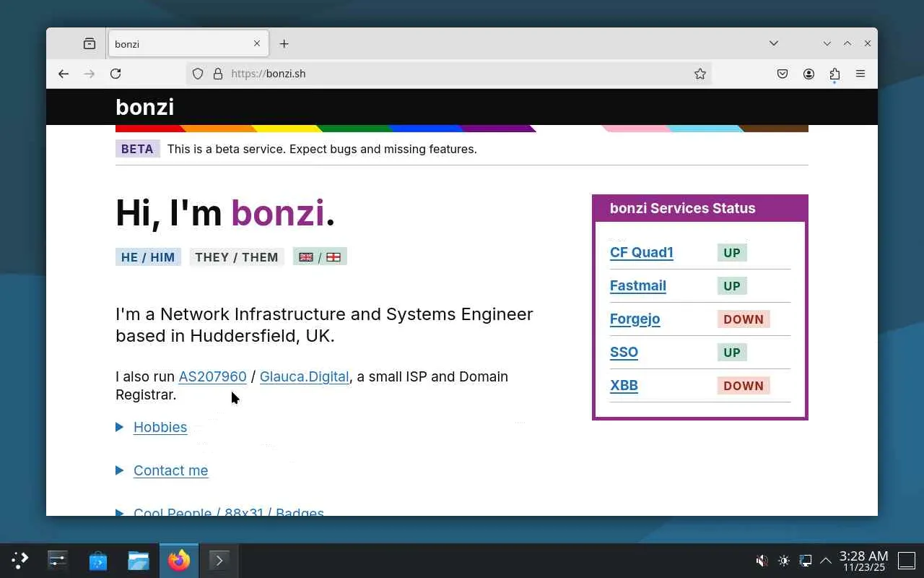The width and height of the screenshot is (924, 578).
Task: Open System Settings from the taskbar
Action: coord(58,560)
